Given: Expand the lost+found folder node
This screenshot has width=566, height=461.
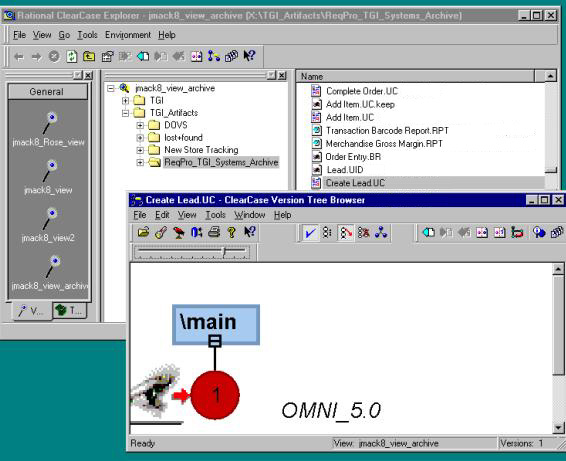Looking at the screenshot, I should point(140,138).
